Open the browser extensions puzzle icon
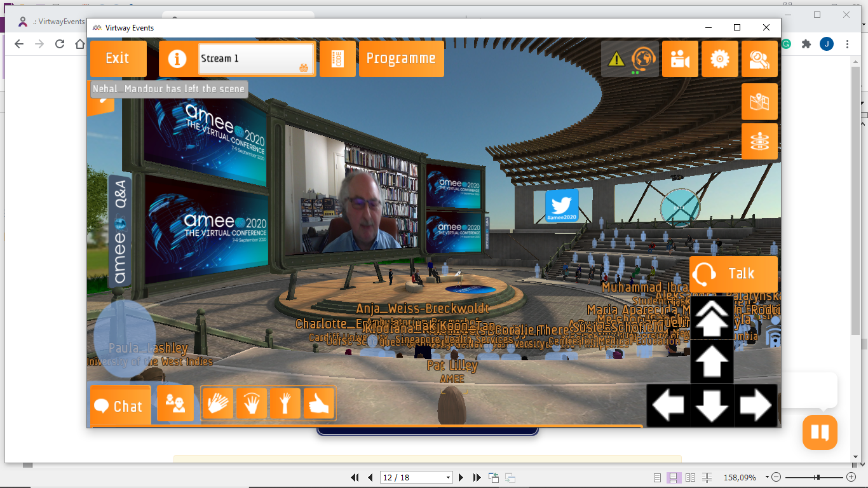The image size is (868, 488). pos(806,44)
